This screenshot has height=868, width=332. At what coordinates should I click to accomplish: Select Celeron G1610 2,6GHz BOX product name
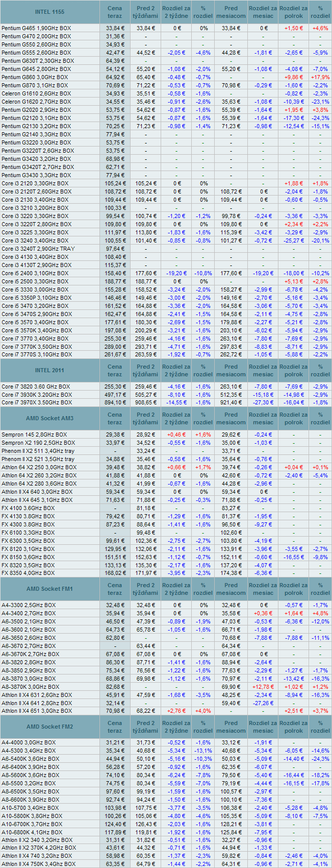click(36, 93)
